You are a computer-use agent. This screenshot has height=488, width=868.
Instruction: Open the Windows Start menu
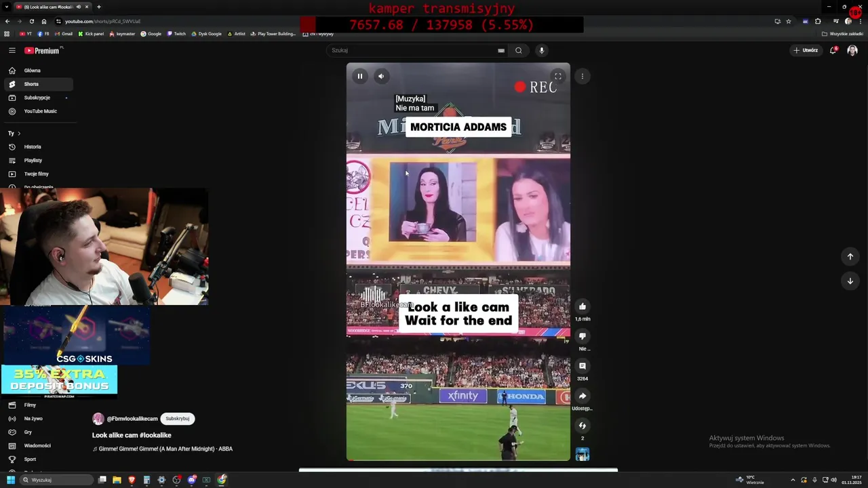(11, 480)
